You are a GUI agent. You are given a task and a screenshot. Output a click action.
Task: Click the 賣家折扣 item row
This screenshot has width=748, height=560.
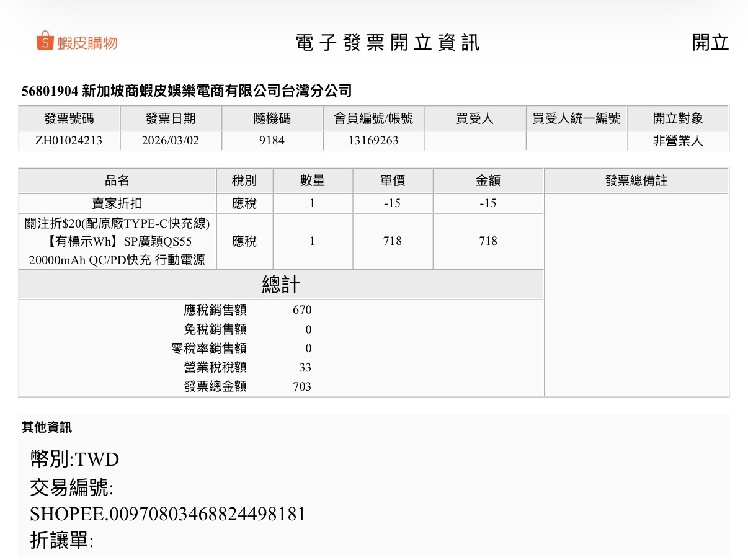click(x=117, y=203)
